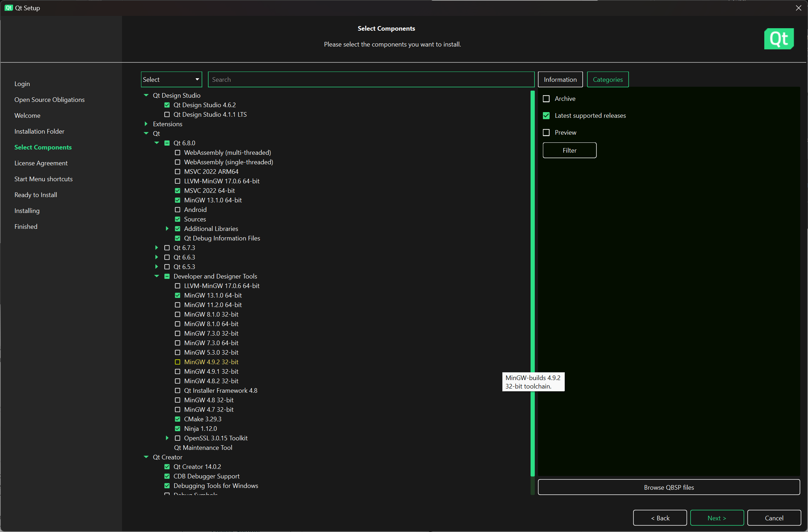Expand the Qt 6.5.3 node
Viewport: 808px width, 532px height.
157,267
